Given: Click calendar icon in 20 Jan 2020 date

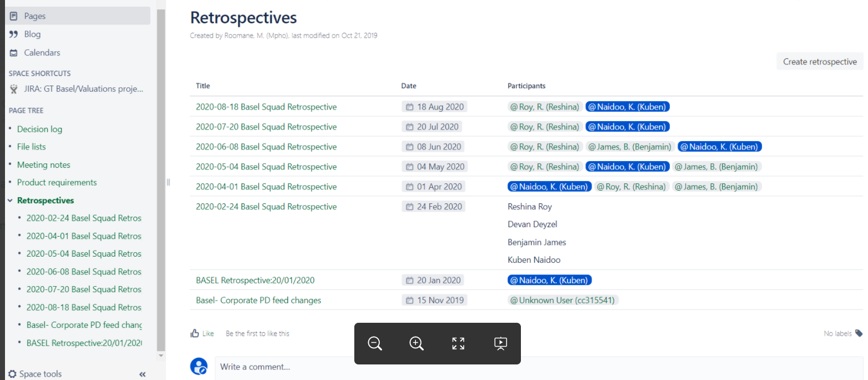Looking at the screenshot, I should pyautogui.click(x=410, y=280).
